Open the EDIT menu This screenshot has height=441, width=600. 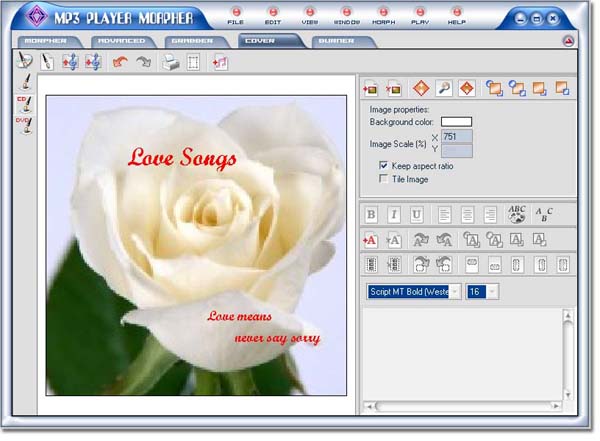(x=273, y=17)
